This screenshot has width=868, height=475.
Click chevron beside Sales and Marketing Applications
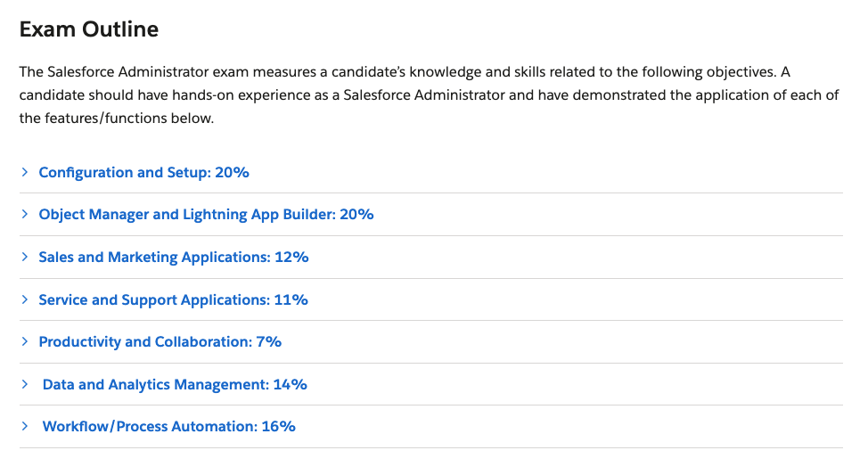pos(25,257)
